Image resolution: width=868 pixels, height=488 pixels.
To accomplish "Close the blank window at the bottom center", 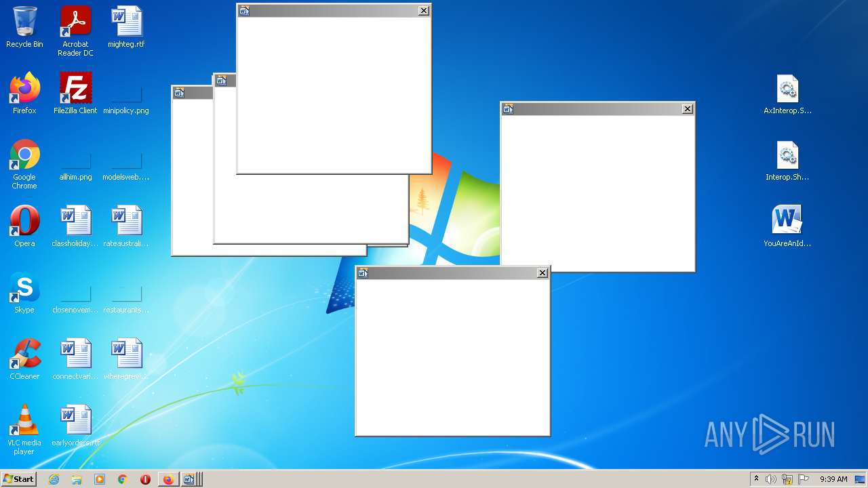I will [542, 272].
